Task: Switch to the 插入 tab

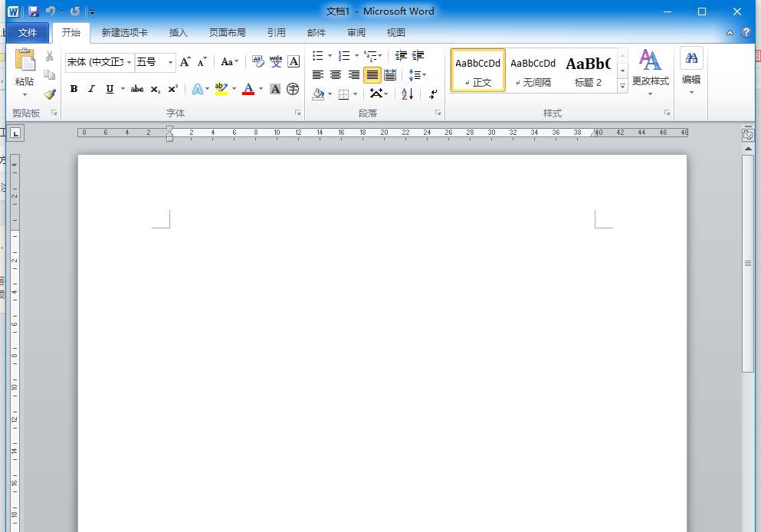Action: pyautogui.click(x=178, y=33)
